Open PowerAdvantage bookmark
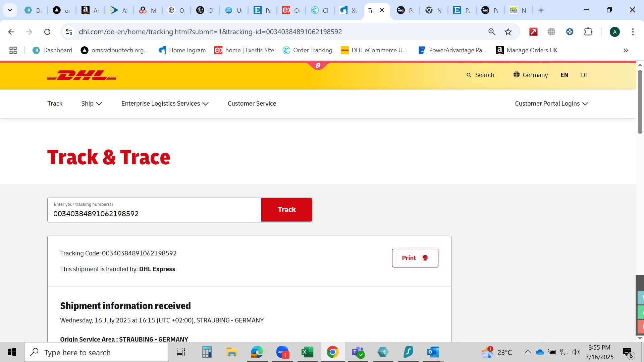Viewport: 644px width, 362px height. coord(452,50)
